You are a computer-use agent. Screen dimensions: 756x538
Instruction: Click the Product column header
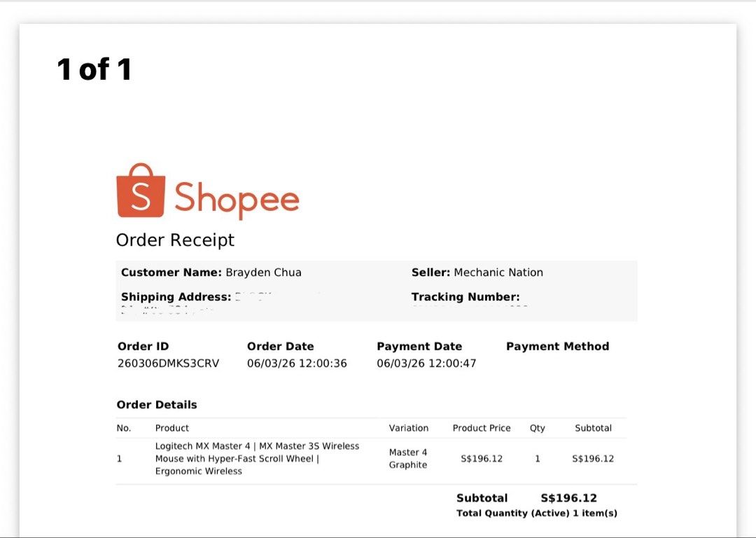pyautogui.click(x=172, y=428)
